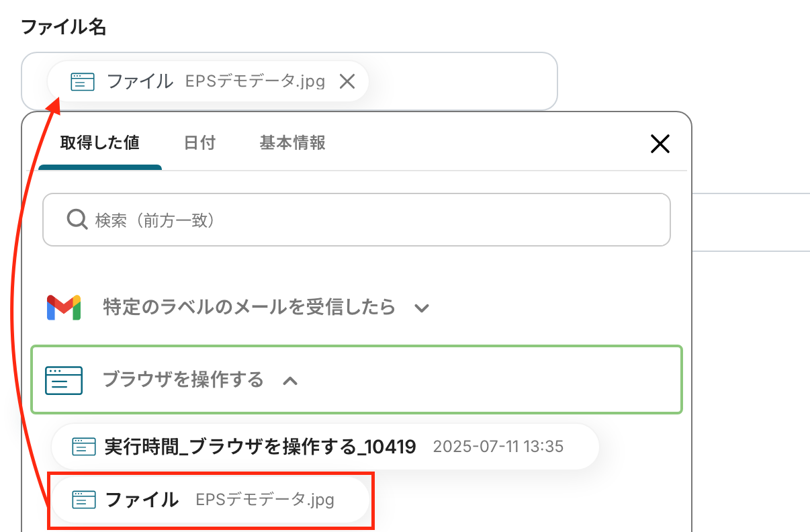Expand 特定のラベルのメールを受信したら section
Screen dimensions: 810x532
pos(249,308)
